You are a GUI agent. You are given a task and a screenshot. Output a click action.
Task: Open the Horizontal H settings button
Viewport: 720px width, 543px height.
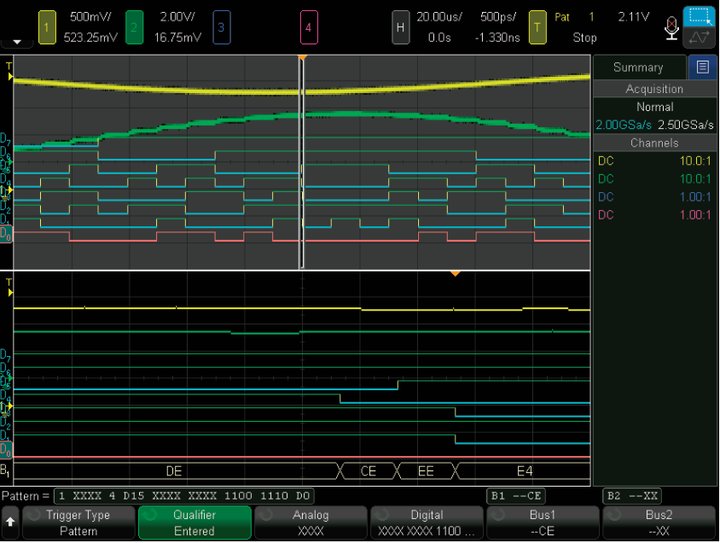pyautogui.click(x=400, y=28)
